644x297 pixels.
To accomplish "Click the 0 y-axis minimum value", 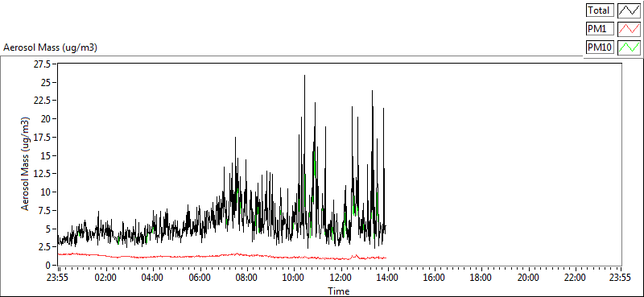I will pyautogui.click(x=47, y=265).
